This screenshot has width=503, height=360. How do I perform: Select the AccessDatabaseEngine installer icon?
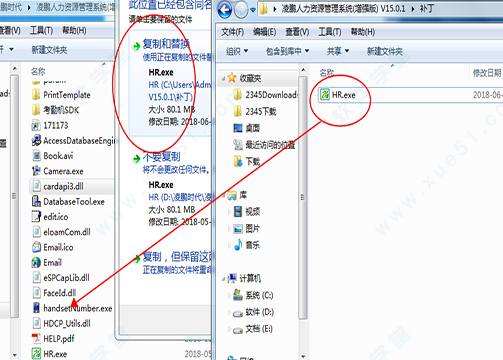(36, 141)
